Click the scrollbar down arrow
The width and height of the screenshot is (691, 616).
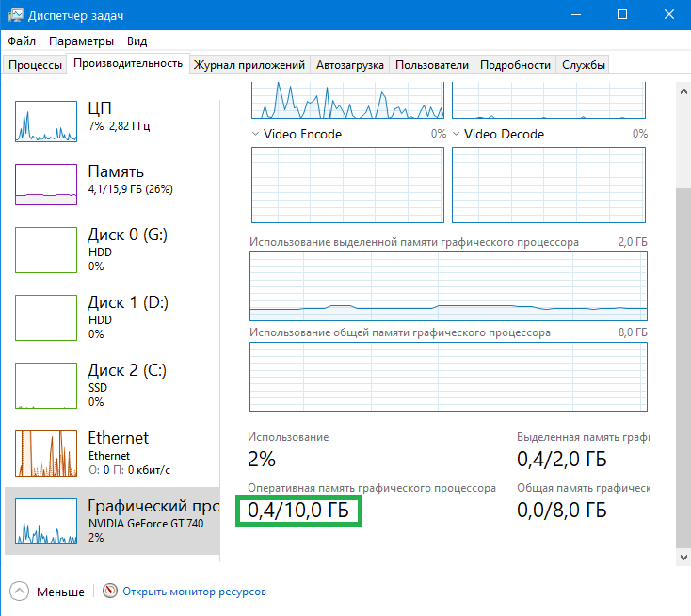tap(683, 558)
